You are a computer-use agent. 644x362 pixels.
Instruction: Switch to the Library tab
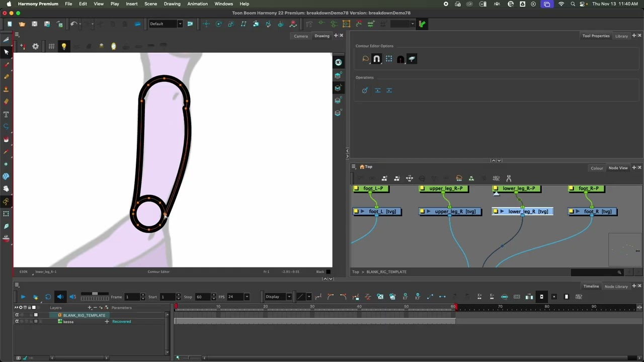(621, 36)
